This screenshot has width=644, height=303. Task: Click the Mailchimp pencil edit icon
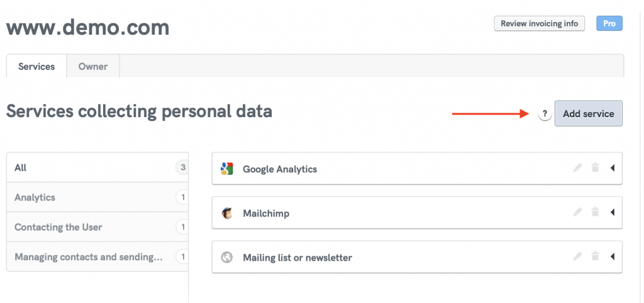[x=577, y=212]
